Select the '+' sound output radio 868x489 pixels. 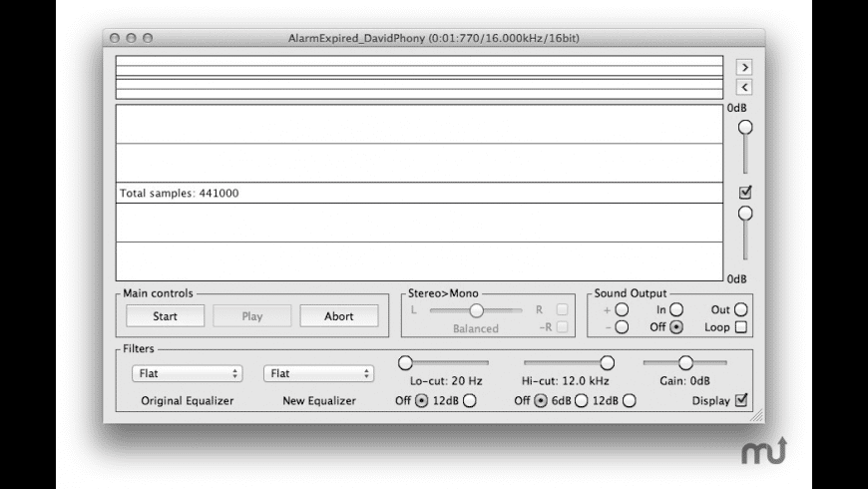(x=622, y=309)
